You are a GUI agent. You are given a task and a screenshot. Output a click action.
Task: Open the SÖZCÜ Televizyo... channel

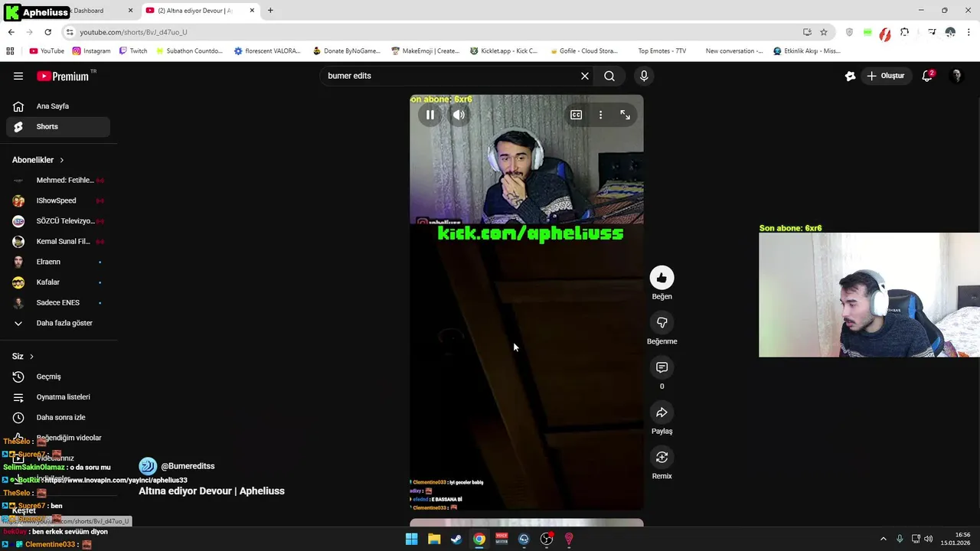[58, 221]
